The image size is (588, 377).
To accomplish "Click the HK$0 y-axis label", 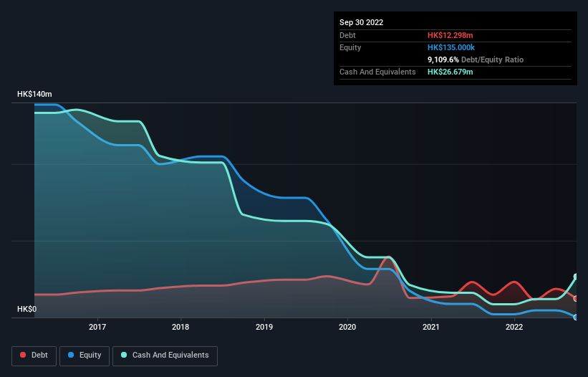I will 27,309.
